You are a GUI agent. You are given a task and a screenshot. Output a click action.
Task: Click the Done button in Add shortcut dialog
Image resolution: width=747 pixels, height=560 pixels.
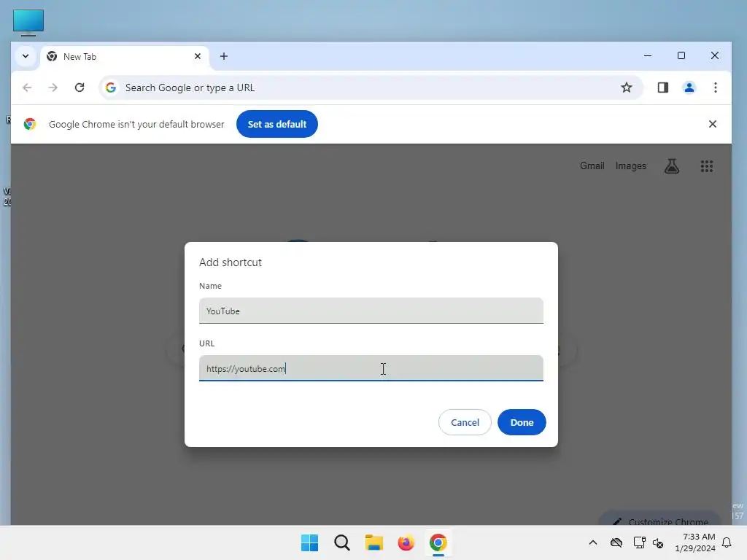pyautogui.click(x=522, y=422)
